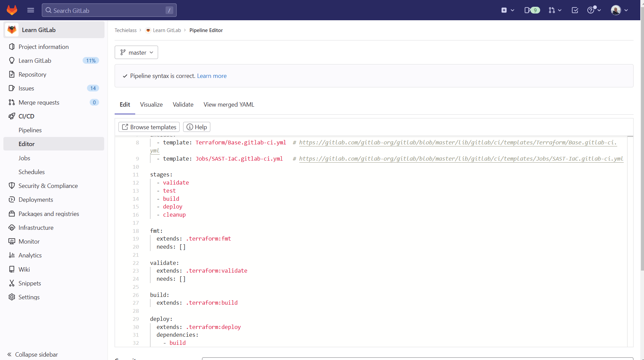Click the GitLab logo in top left
The width and height of the screenshot is (644, 360).
12,10
